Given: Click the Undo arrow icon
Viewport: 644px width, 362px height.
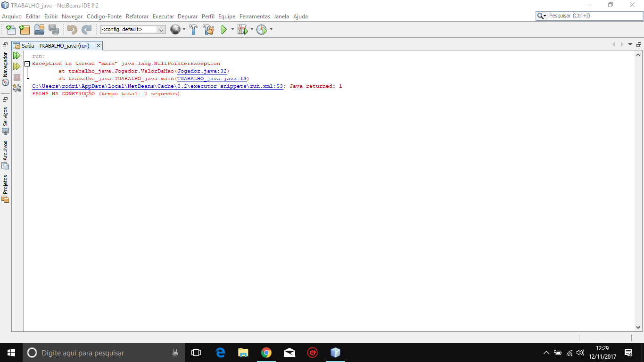Looking at the screenshot, I should point(72,30).
